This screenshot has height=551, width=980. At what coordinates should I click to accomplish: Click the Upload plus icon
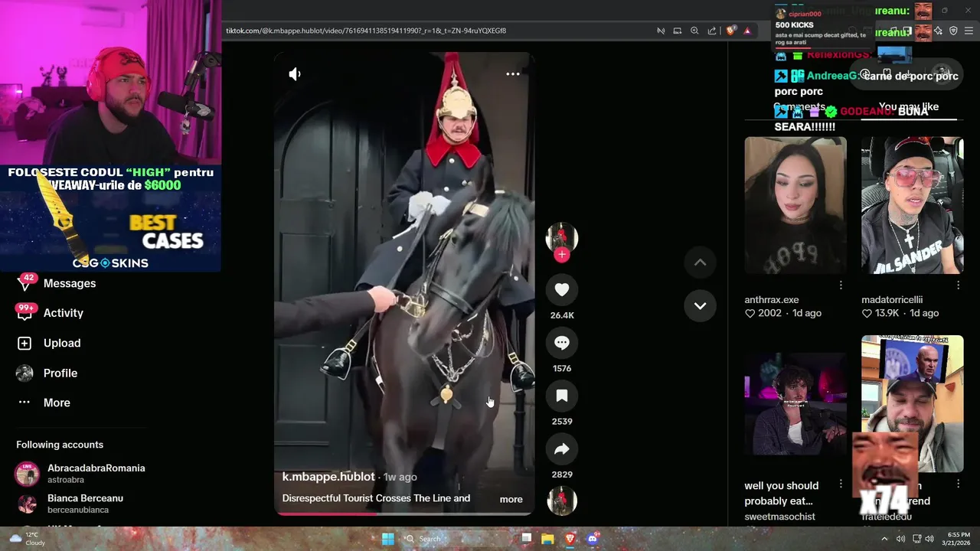click(24, 343)
